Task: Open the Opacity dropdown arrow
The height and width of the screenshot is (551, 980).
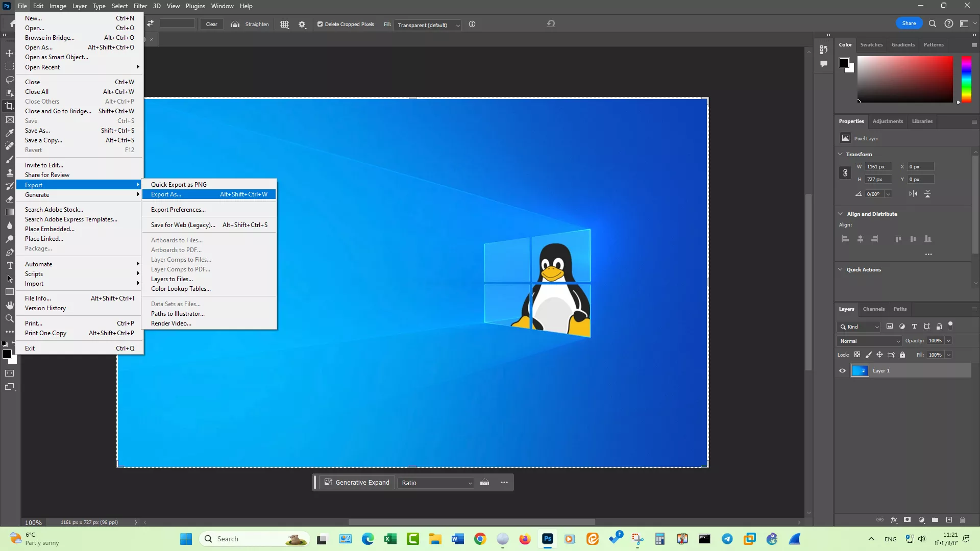Action: coord(948,341)
